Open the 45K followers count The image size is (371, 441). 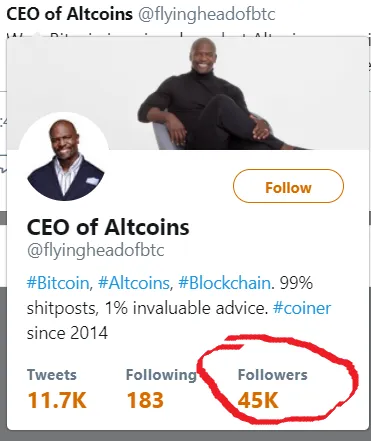[258, 400]
